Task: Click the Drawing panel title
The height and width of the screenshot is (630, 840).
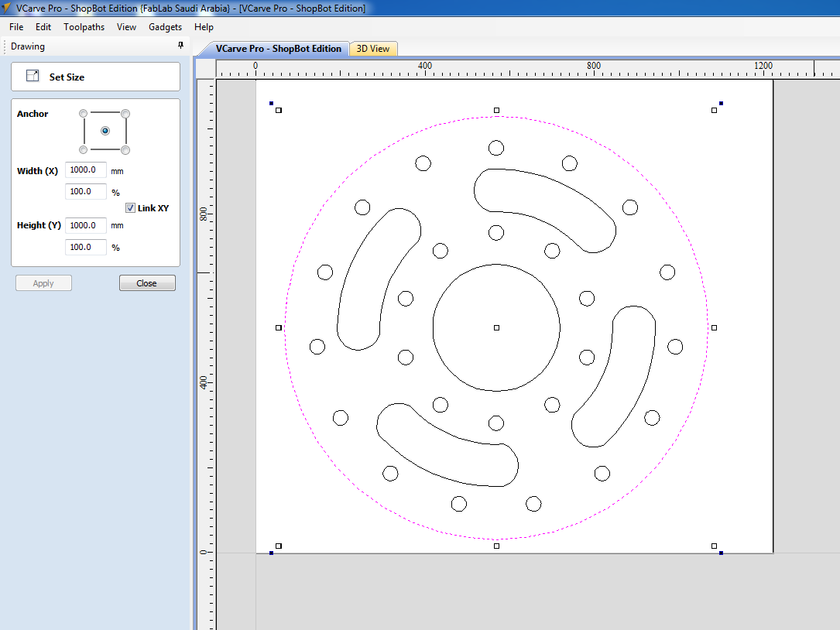Action: (28, 46)
